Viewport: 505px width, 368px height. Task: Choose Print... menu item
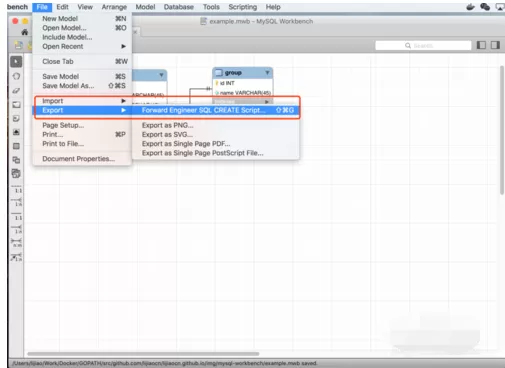(x=82, y=135)
